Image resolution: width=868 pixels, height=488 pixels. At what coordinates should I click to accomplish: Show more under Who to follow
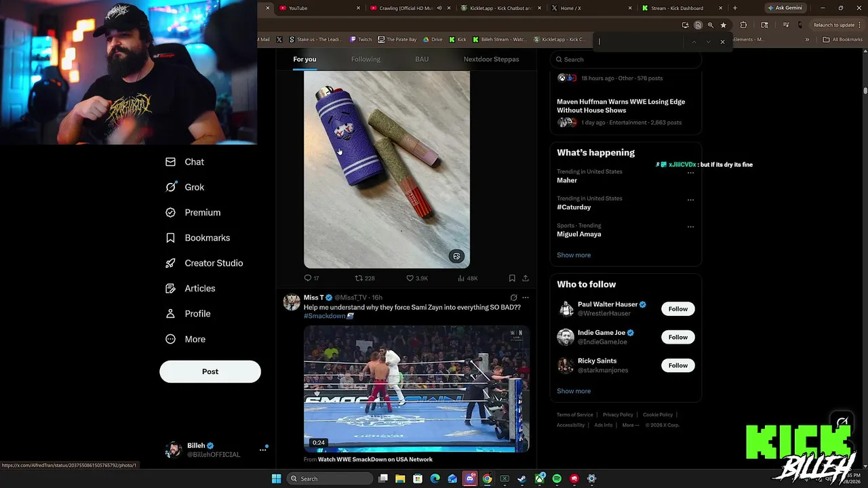[574, 391]
